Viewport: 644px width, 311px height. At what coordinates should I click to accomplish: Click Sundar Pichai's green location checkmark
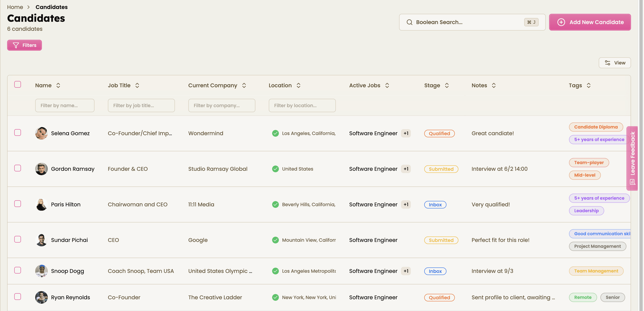coord(276,240)
